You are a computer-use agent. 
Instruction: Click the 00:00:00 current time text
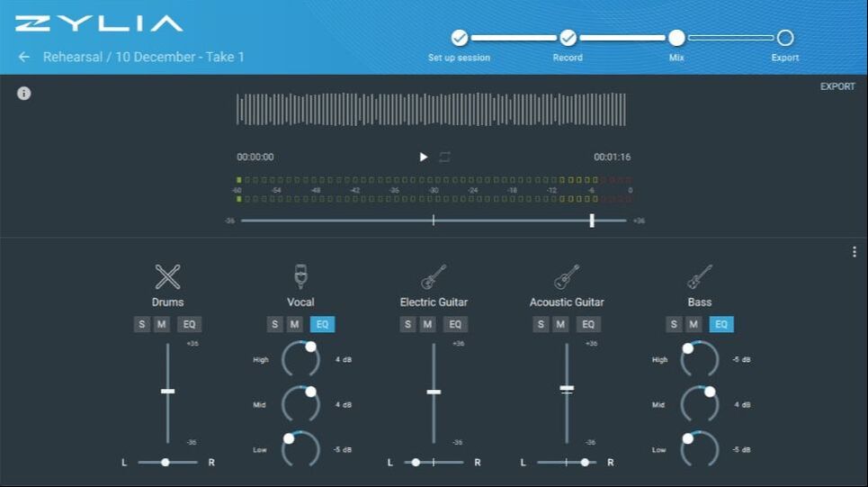255,158
